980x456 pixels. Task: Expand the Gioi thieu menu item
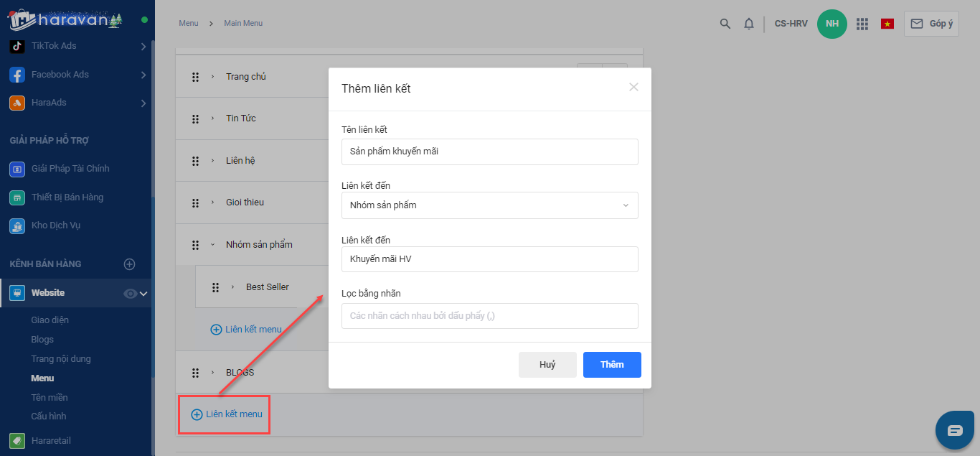tap(213, 203)
